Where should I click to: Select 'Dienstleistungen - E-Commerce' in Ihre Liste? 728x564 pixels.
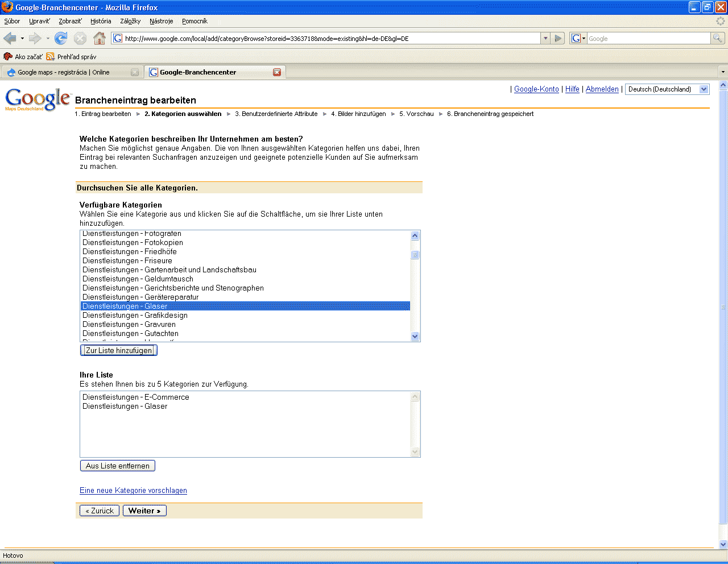tap(245, 397)
